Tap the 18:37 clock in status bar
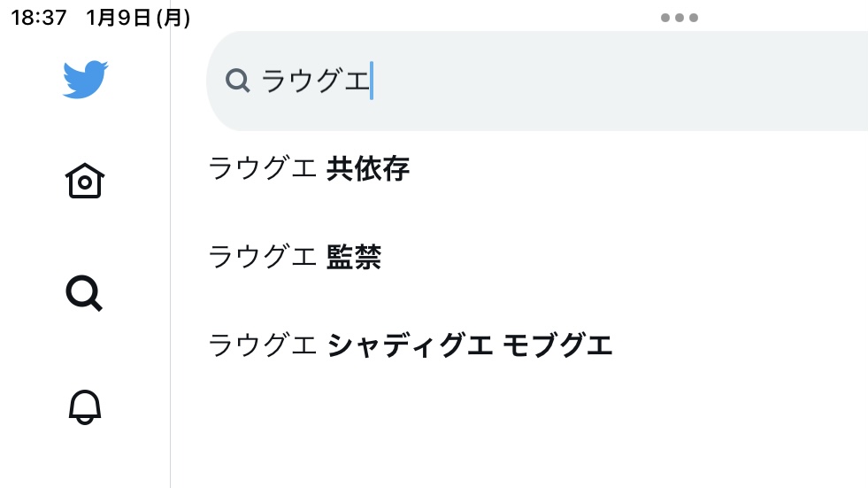This screenshot has height=488, width=868. point(39,18)
